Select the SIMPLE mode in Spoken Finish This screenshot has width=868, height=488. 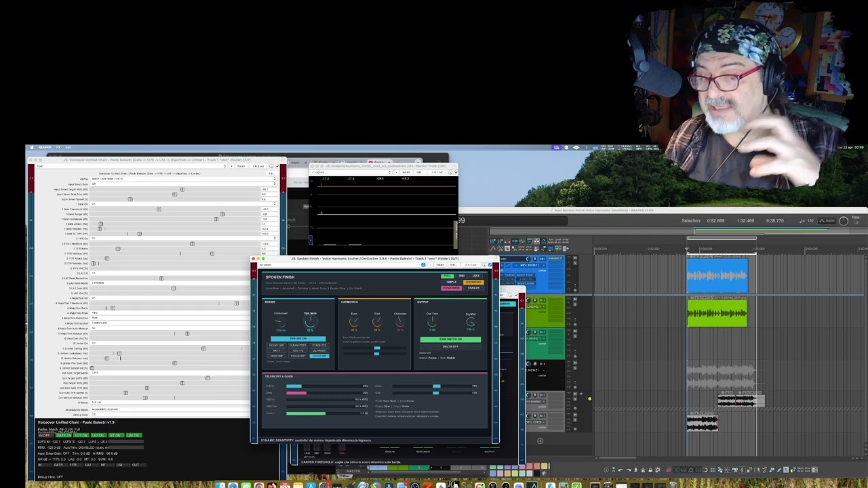tap(451, 282)
